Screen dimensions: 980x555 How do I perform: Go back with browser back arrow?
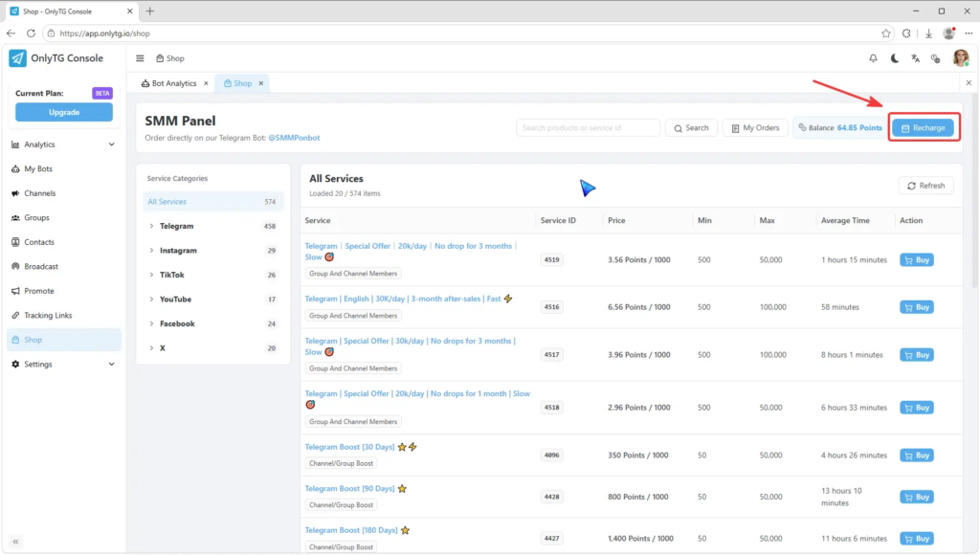(11, 33)
